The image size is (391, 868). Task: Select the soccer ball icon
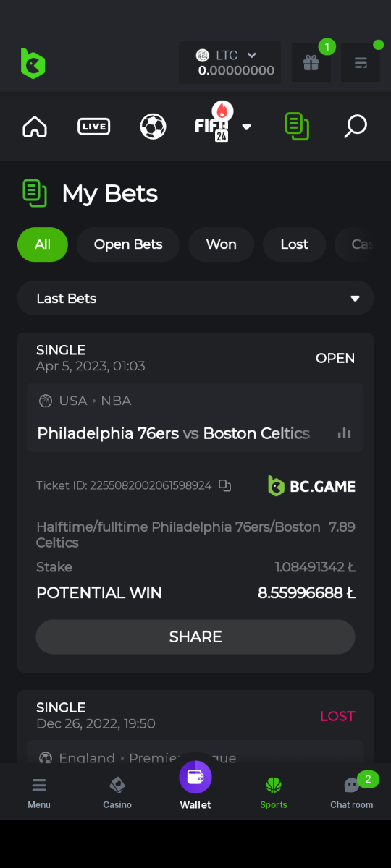pos(153,127)
